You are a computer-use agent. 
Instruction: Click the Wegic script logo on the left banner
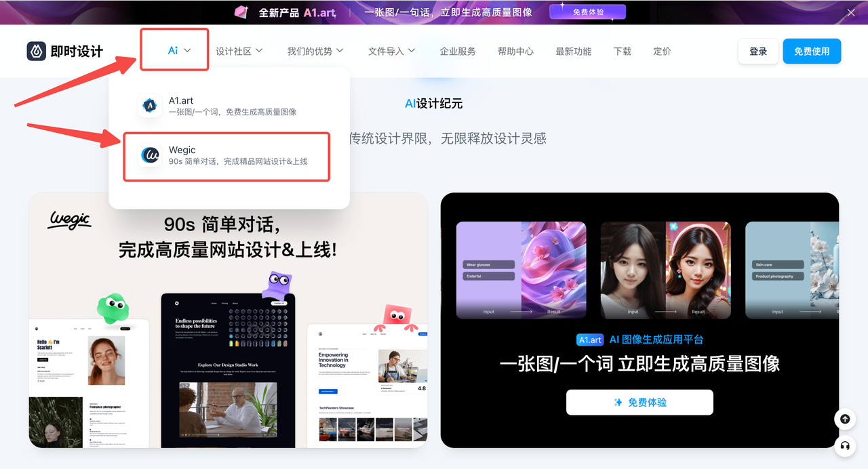click(x=69, y=220)
